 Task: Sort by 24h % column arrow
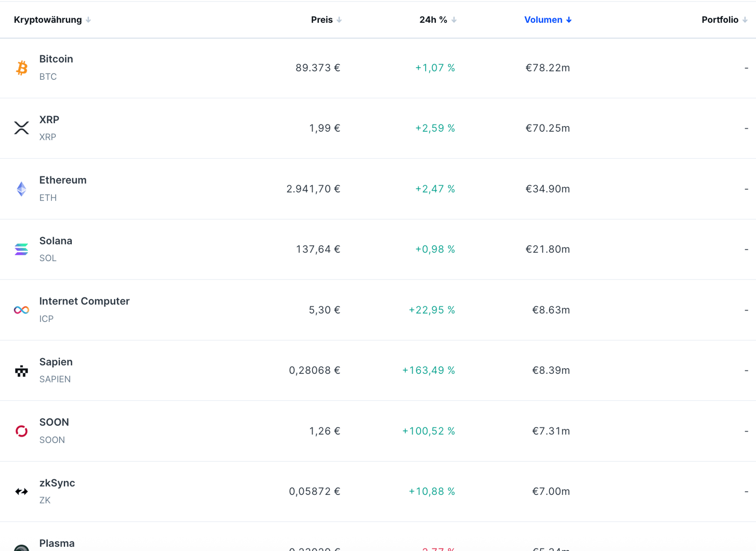point(454,20)
